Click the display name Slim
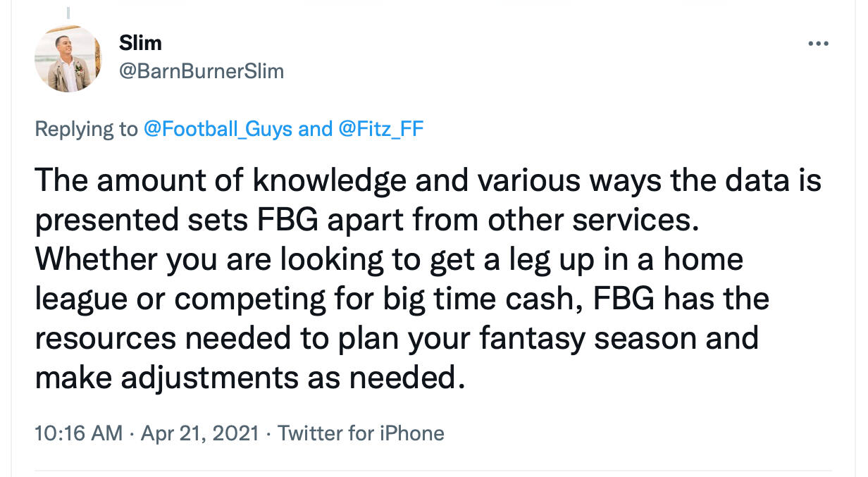 pyautogui.click(x=140, y=43)
